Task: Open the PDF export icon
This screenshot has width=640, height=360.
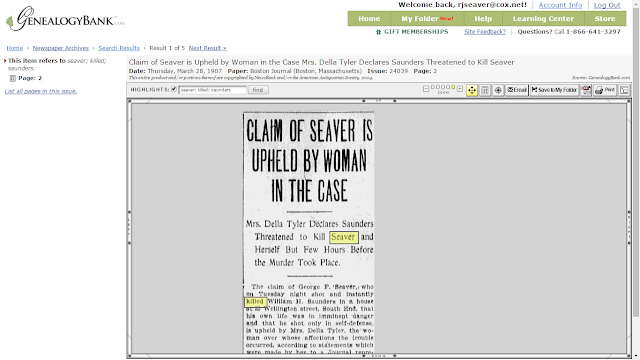Action: coord(586,90)
